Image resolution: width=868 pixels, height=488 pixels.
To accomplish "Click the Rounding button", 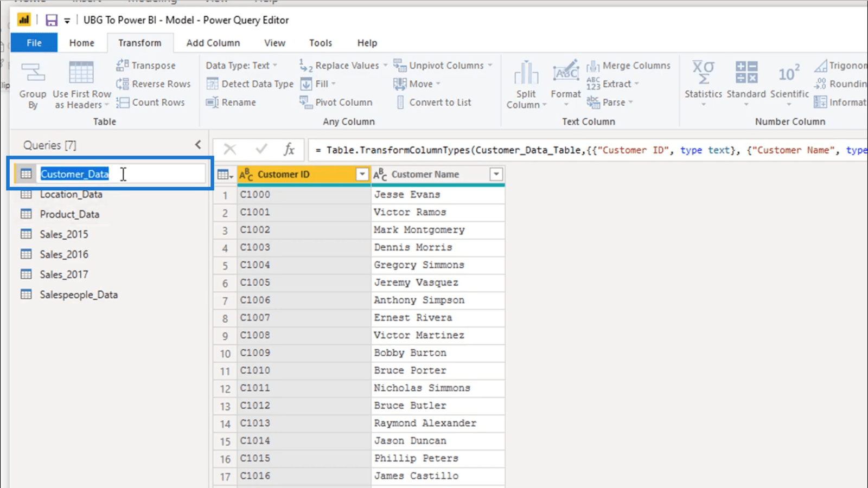I will point(840,84).
